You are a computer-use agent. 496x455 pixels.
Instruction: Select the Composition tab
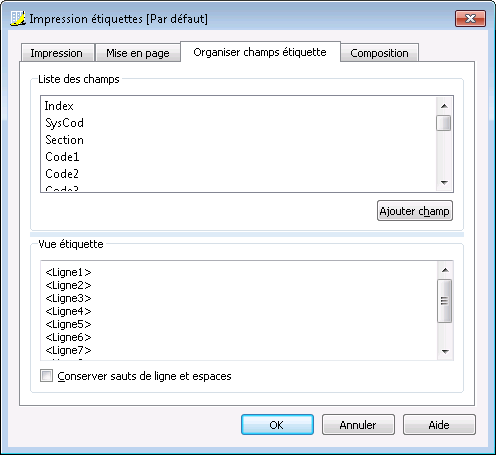pos(379,53)
